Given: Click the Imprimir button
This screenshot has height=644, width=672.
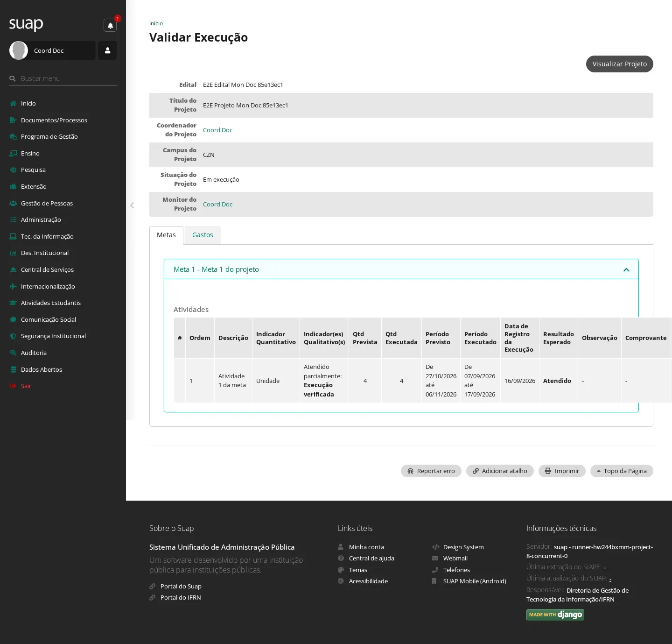Looking at the screenshot, I should (562, 471).
